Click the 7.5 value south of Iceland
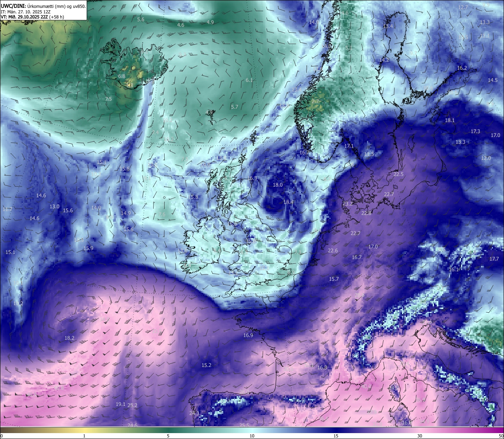 pos(108,99)
